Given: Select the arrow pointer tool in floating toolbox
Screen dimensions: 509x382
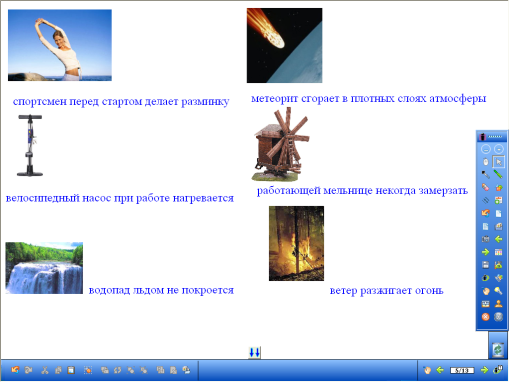Looking at the screenshot, I should coord(498,162).
